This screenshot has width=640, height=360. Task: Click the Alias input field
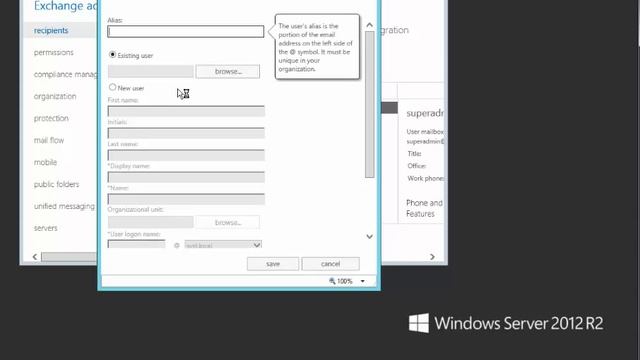186,31
